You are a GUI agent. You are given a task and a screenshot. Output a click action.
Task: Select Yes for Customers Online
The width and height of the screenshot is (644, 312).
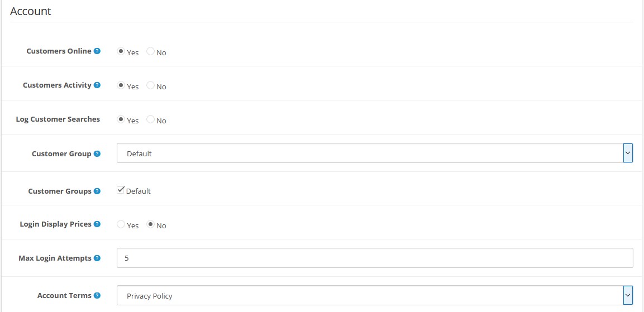(x=121, y=51)
